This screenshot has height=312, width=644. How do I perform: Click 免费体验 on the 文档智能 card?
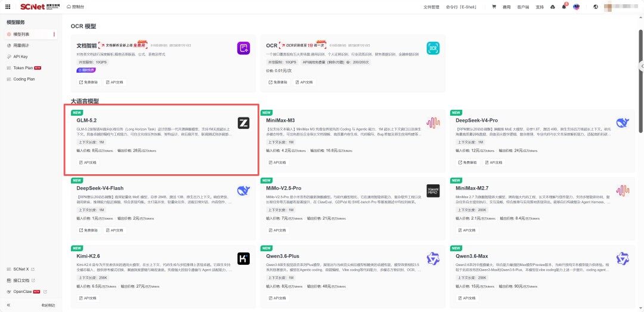coord(89,82)
